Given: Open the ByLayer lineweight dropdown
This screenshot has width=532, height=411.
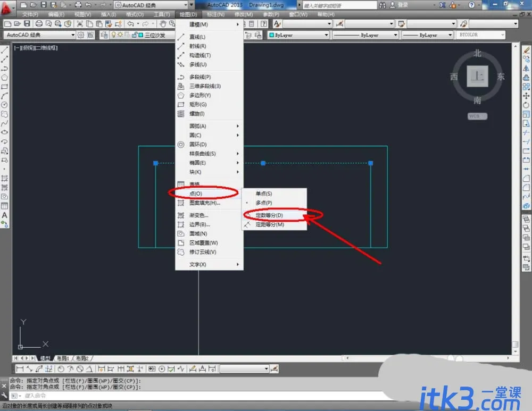Looking at the screenshot, I should pos(428,35).
